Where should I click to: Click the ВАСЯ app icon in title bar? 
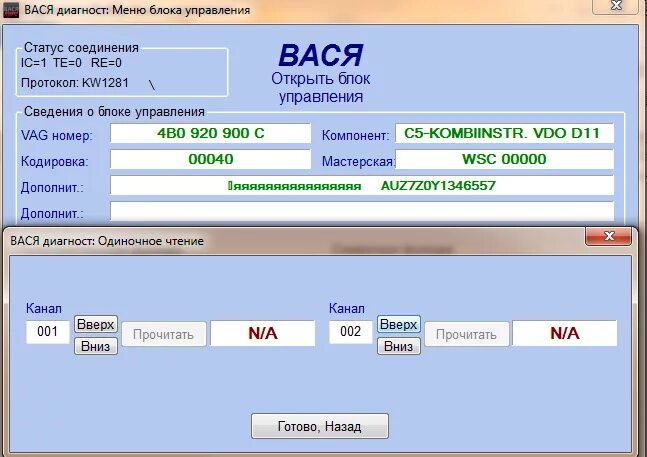11,9
